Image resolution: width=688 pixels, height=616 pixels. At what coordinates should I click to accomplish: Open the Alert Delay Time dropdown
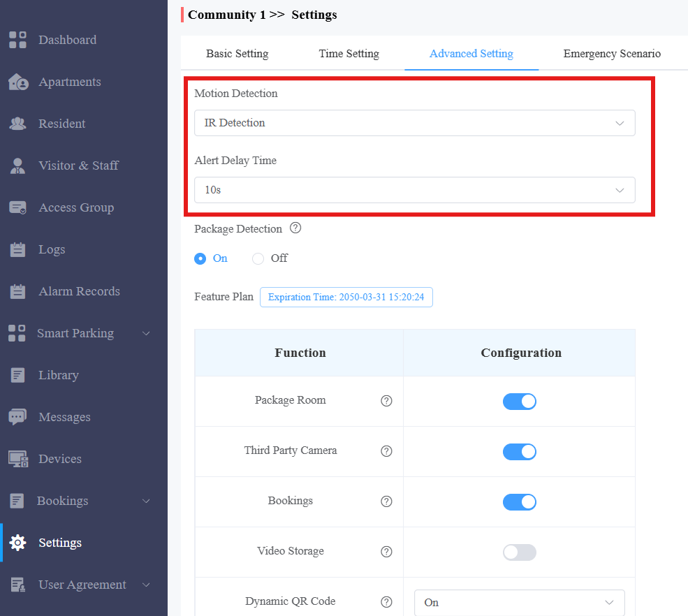tap(415, 190)
